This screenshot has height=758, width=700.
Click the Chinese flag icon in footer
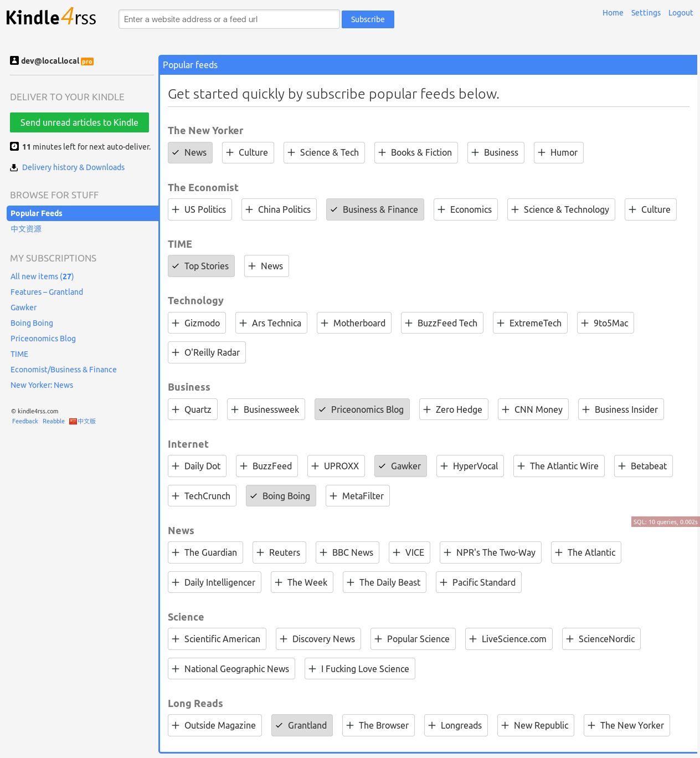click(73, 421)
